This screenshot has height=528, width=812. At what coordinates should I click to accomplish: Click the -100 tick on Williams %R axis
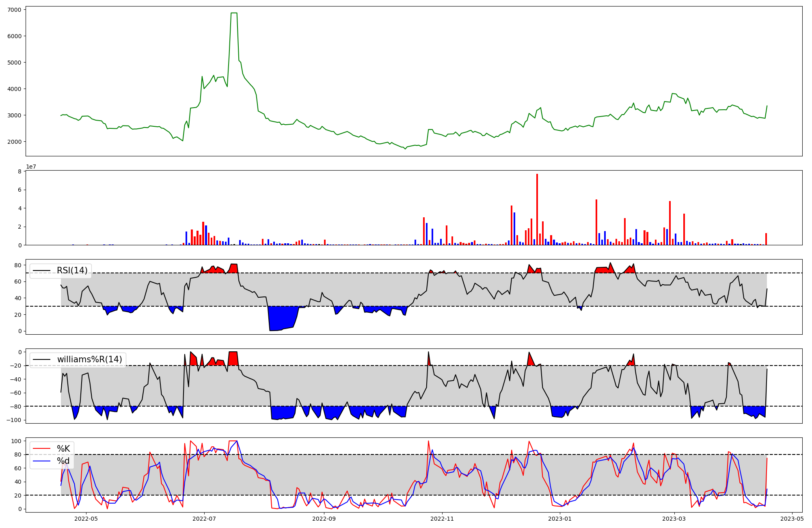pos(14,420)
